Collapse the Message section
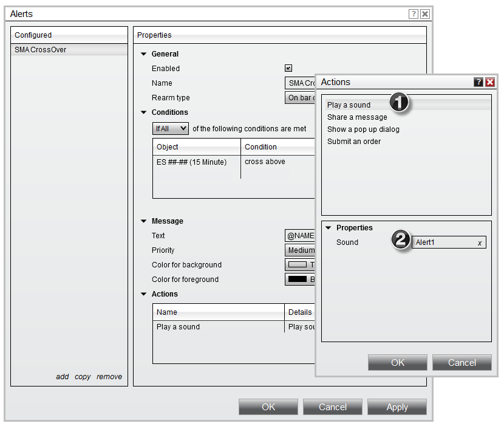This screenshot has width=504, height=426. coord(144,221)
